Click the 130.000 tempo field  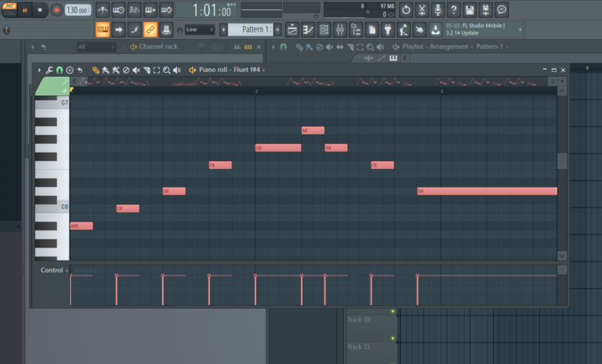pos(78,10)
